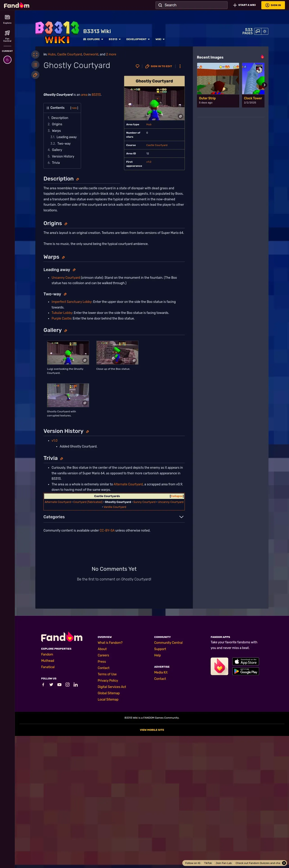Open Sunny Courtyard navbox link
The image size is (289, 868).
coord(144,502)
